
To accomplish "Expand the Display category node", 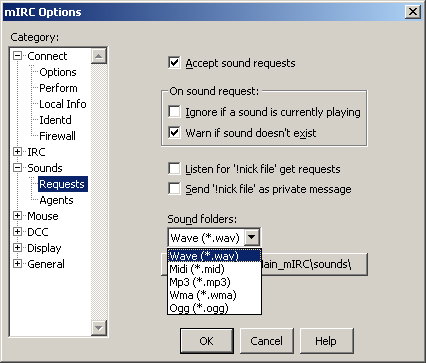I will pyautogui.click(x=17, y=248).
